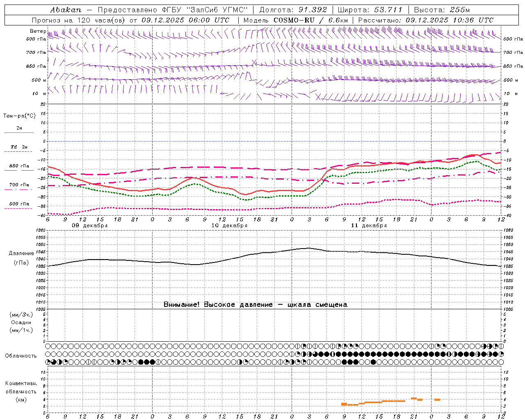Click the last orange convective cloud bar

pyautogui.click(x=437, y=399)
